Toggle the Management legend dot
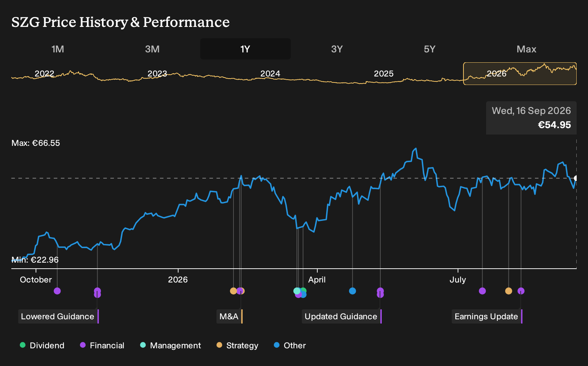588x366 pixels. coord(143,345)
